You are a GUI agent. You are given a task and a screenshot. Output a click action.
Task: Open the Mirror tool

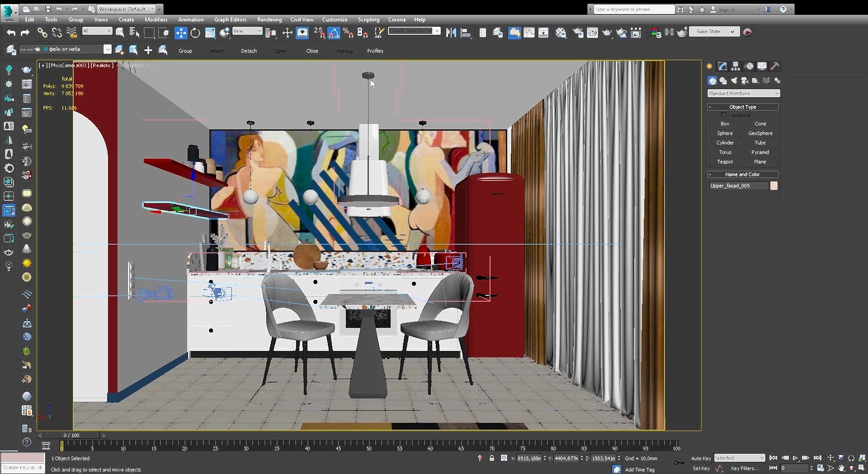click(x=451, y=33)
